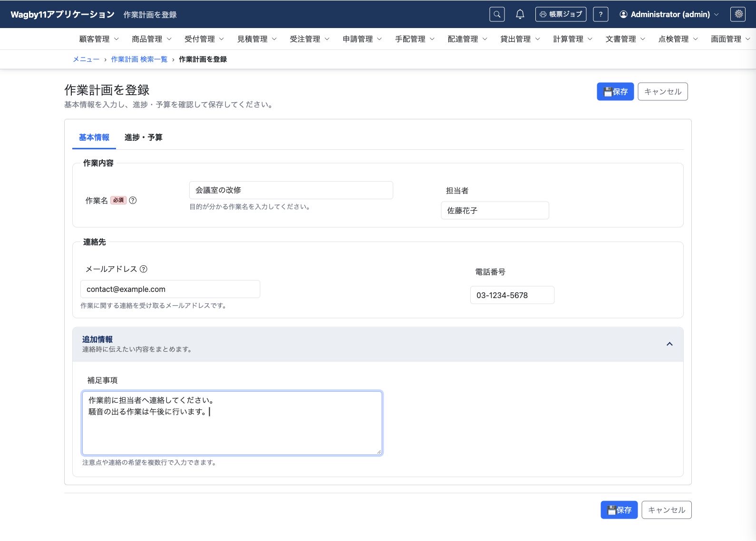This screenshot has width=756, height=541.
Task: Click the bottom キャンセル button
Action: pyautogui.click(x=667, y=510)
